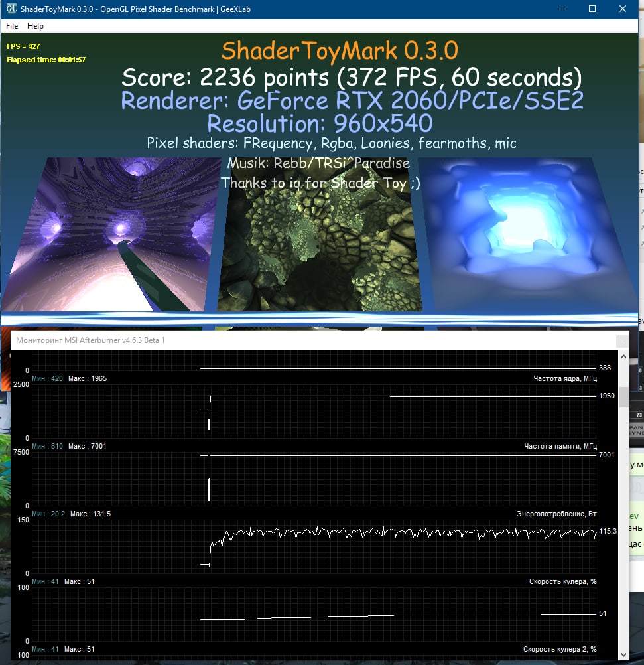
Task: Click the current value 115.3 on power graph
Action: (608, 531)
